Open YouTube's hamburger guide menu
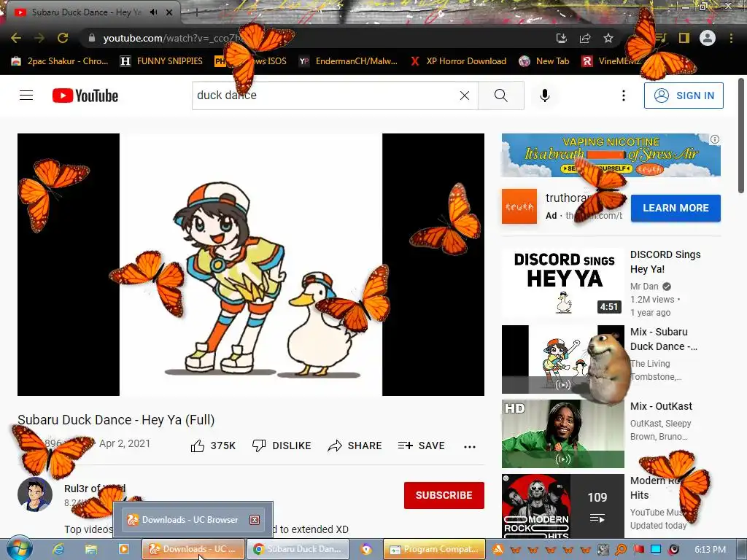Image resolution: width=747 pixels, height=560 pixels. (26, 96)
